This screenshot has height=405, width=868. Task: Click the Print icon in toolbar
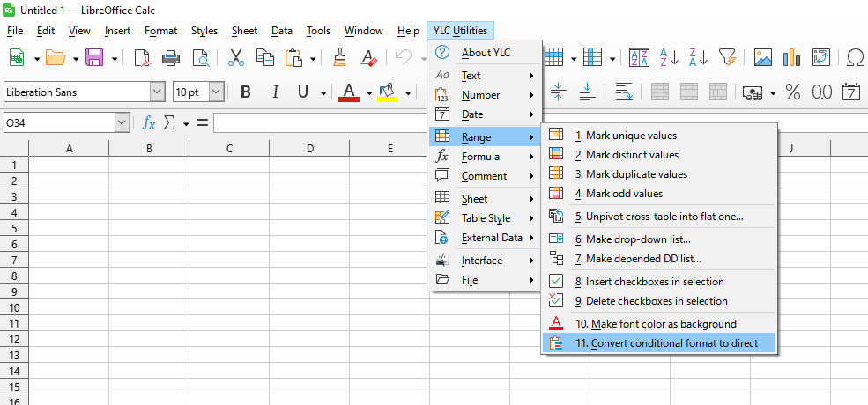point(171,58)
